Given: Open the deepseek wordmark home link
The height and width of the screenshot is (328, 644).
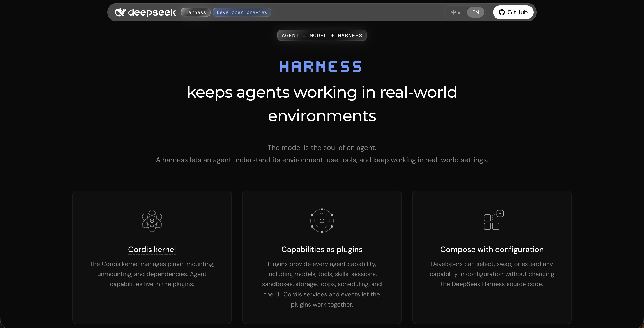Looking at the screenshot, I should (x=152, y=12).
